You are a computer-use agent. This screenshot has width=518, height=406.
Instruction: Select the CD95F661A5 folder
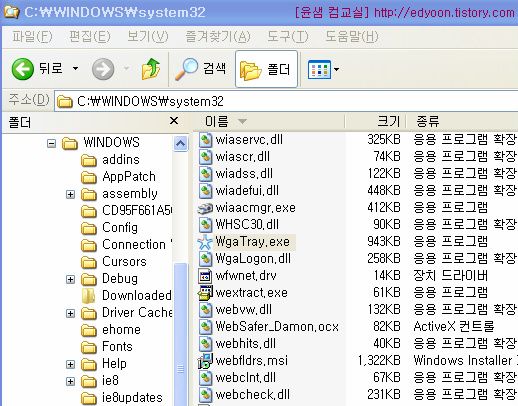pos(137,211)
